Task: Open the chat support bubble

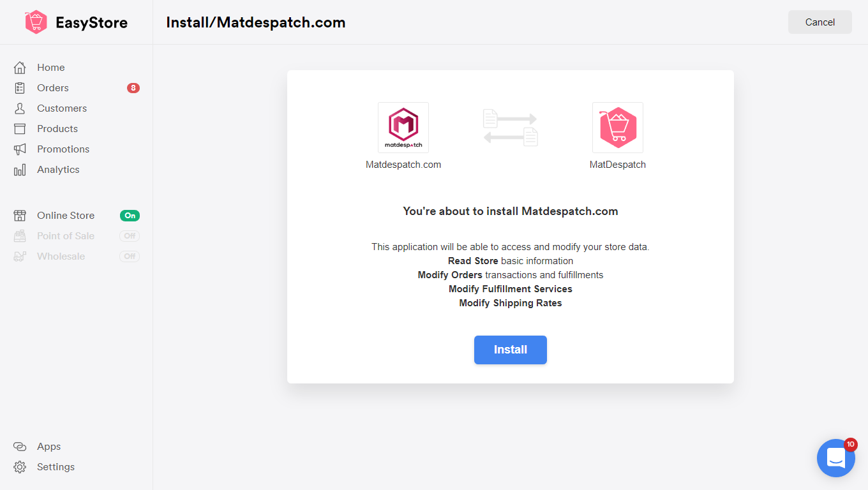Action: coord(836,458)
